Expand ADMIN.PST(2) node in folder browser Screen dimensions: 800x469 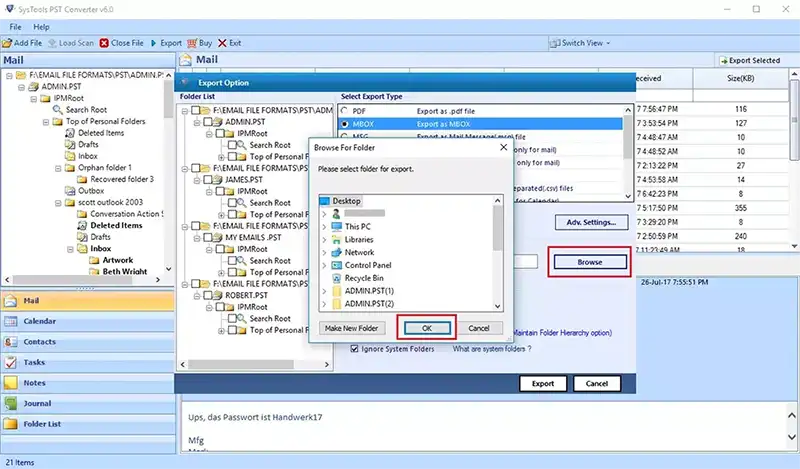(x=324, y=304)
